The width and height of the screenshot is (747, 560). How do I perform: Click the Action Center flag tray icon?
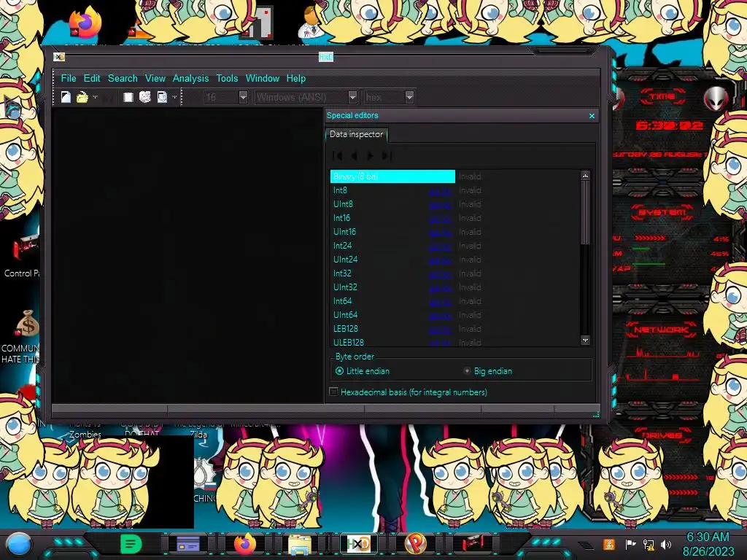630,544
